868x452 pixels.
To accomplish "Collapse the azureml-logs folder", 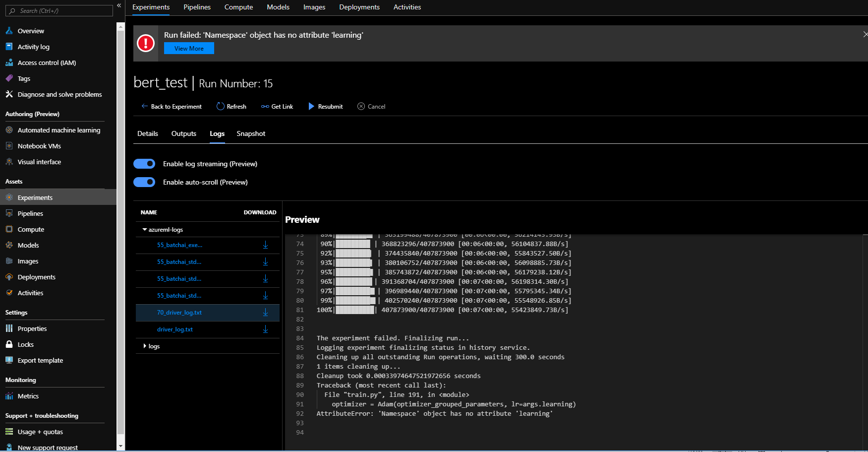I will pyautogui.click(x=145, y=230).
